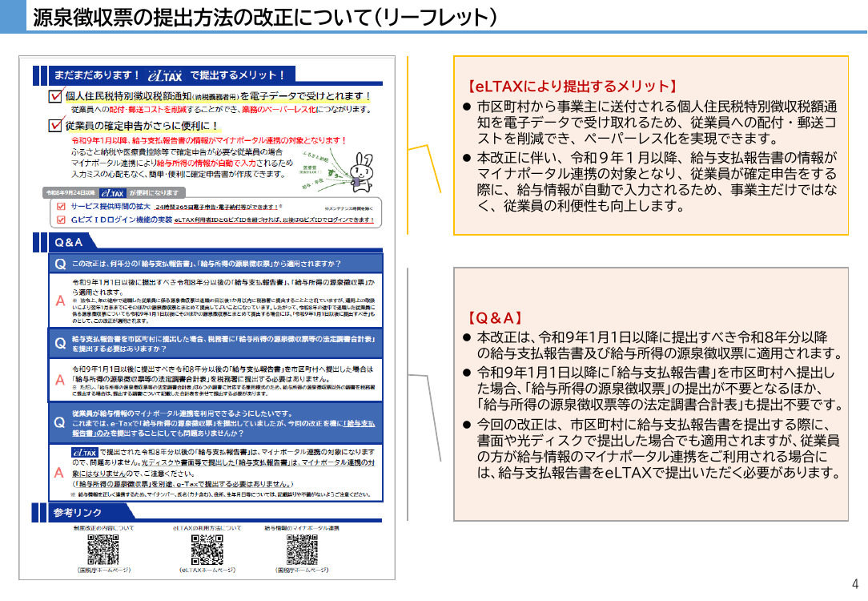868x601 pixels.
Task: Click the Q&A section header in the leaflet
Action: tap(69, 242)
